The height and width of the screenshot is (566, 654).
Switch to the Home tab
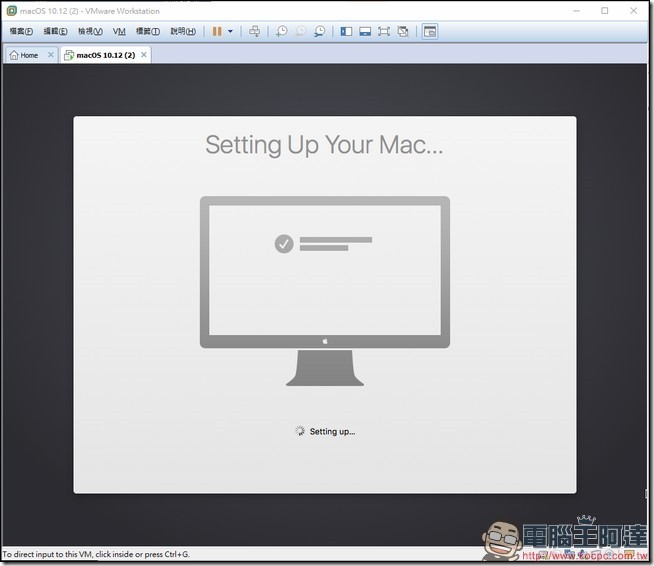coord(29,55)
